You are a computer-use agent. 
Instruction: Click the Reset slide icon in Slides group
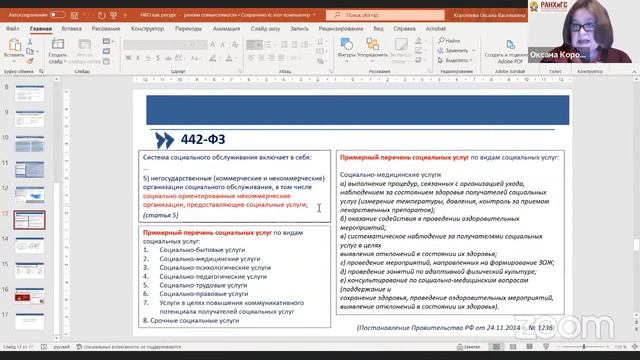[x=106, y=51]
